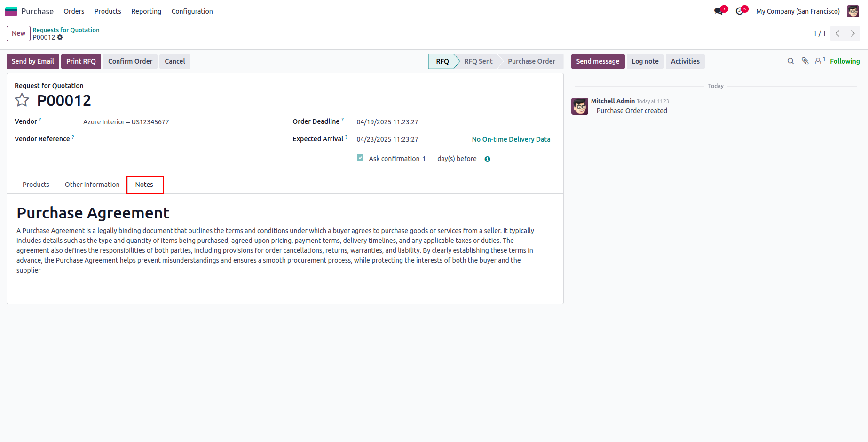Open the messages conversations icon

pyautogui.click(x=718, y=11)
